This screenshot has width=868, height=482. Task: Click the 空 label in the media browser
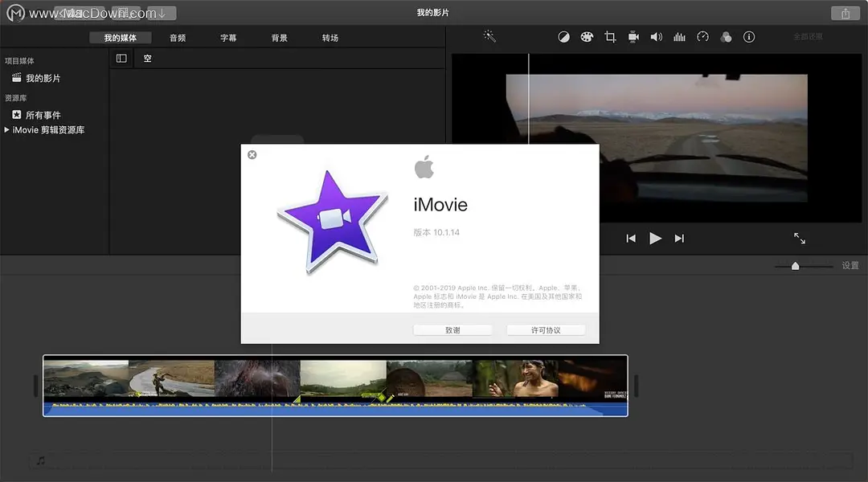pyautogui.click(x=147, y=58)
